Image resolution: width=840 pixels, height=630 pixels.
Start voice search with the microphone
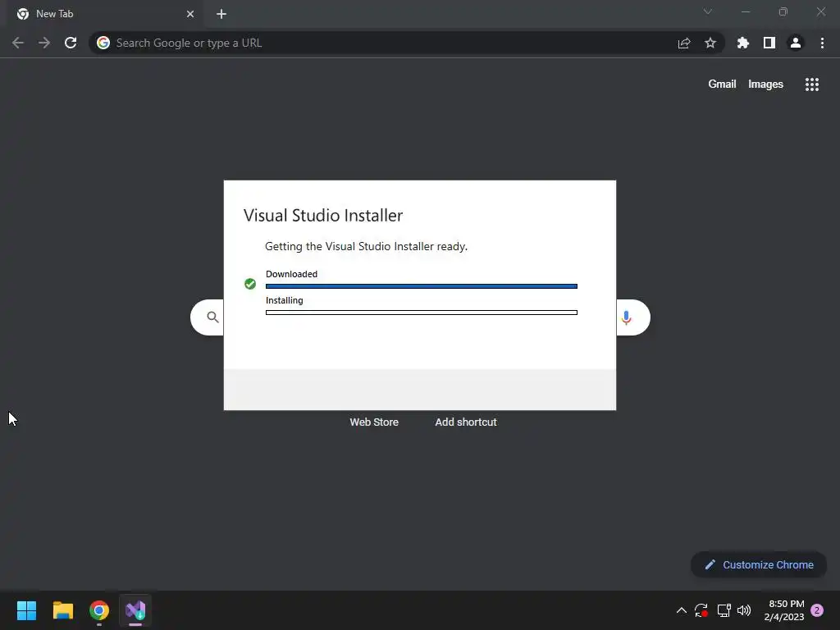point(626,317)
